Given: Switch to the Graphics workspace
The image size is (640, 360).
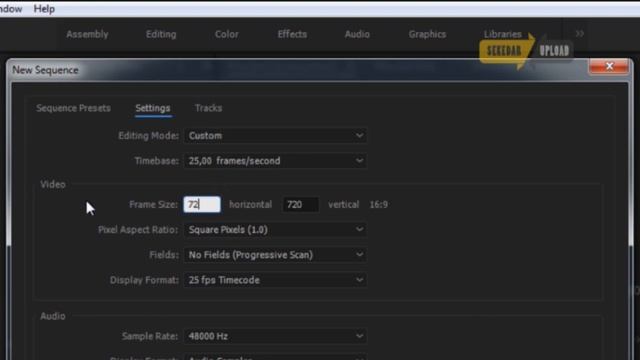Looking at the screenshot, I should [x=427, y=34].
